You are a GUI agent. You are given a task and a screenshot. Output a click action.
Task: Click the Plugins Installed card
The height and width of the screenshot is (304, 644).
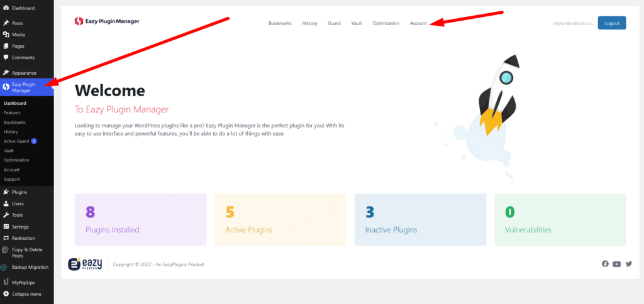point(140,219)
